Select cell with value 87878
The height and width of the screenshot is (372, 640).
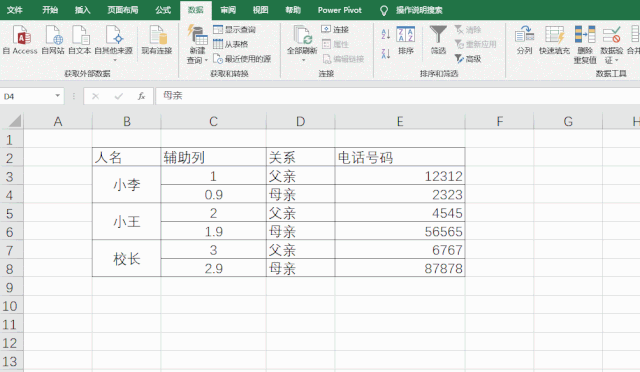pos(400,268)
